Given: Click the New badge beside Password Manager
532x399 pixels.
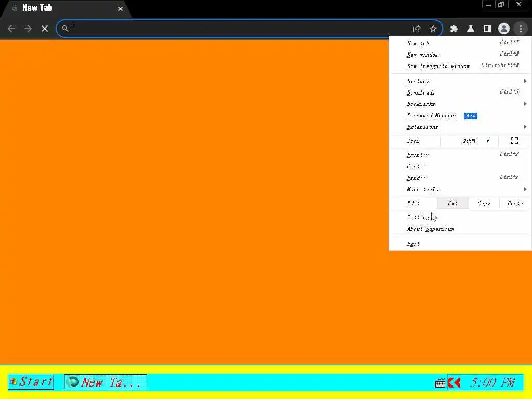Looking at the screenshot, I should [x=471, y=116].
